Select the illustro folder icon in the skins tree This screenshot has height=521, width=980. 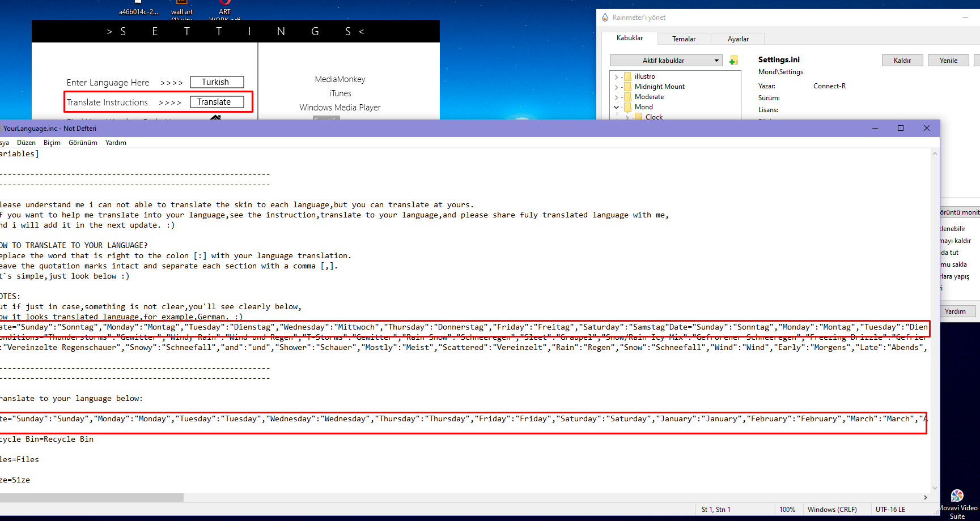click(x=627, y=76)
